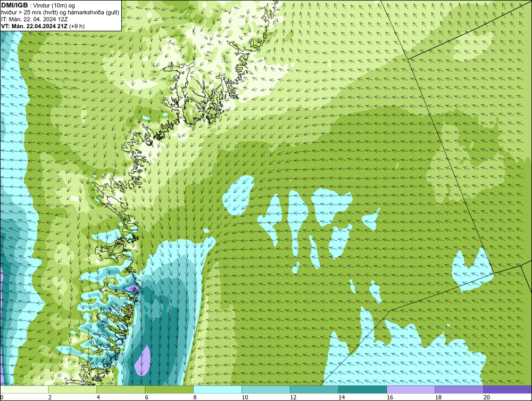Click the "14" label on the color scale
The width and height of the screenshot is (532, 401).
click(x=342, y=397)
